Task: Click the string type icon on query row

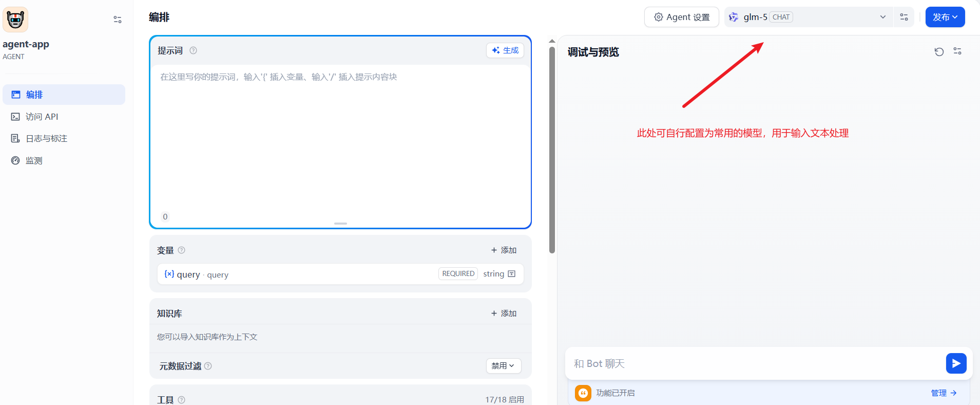Action: pyautogui.click(x=512, y=274)
